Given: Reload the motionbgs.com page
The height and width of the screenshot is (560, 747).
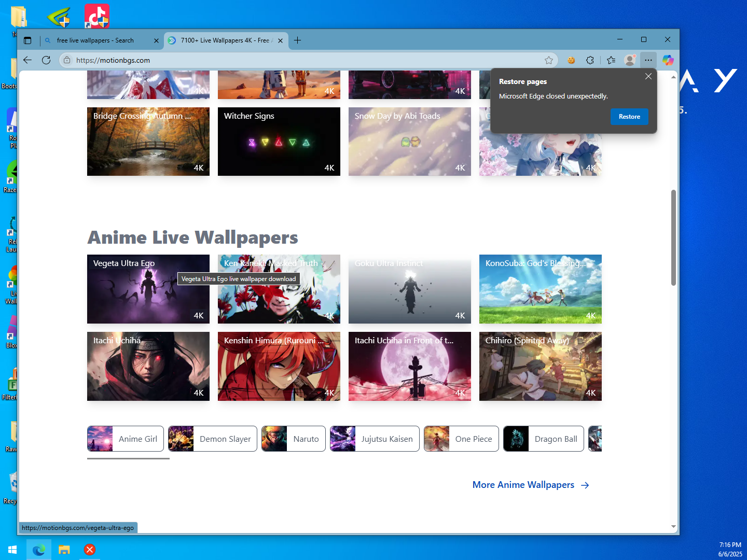Looking at the screenshot, I should pos(46,60).
